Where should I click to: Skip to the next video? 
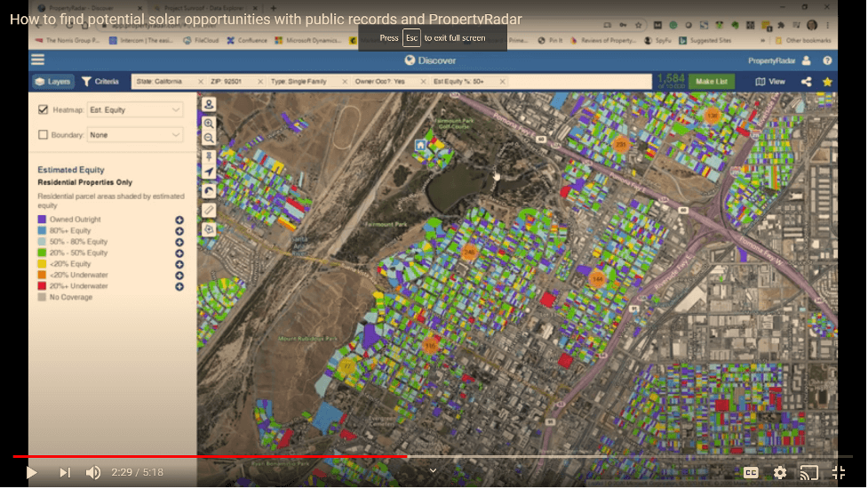(65, 472)
